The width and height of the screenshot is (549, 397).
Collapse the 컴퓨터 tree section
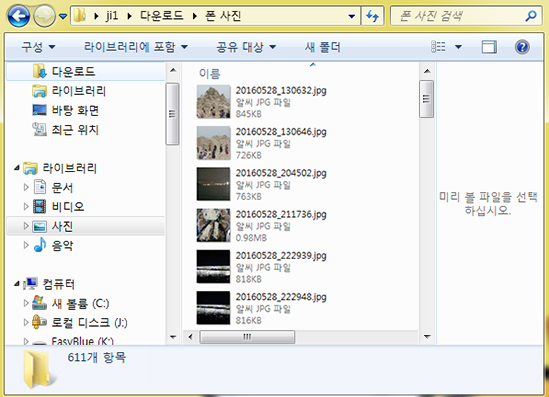[x=17, y=284]
